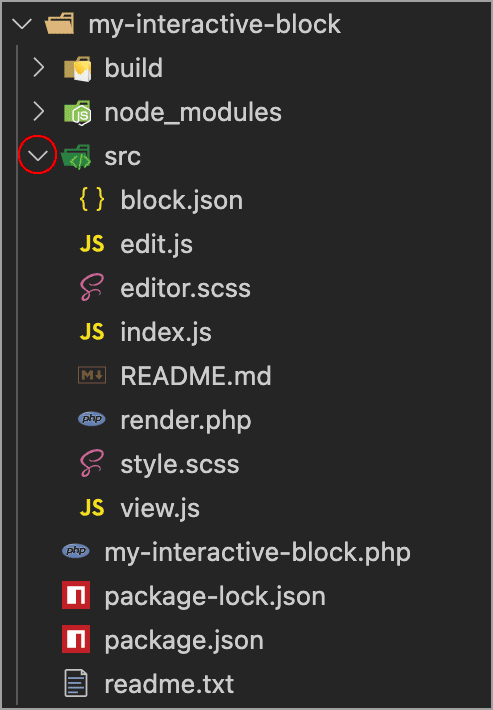This screenshot has height=710, width=493.
Task: Click the green src code folder icon
Action: coord(76,157)
